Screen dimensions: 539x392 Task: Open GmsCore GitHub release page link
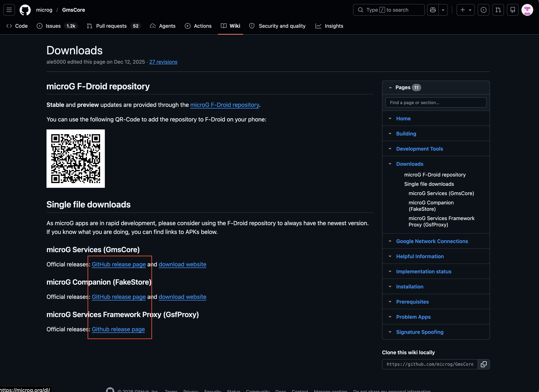point(119,264)
